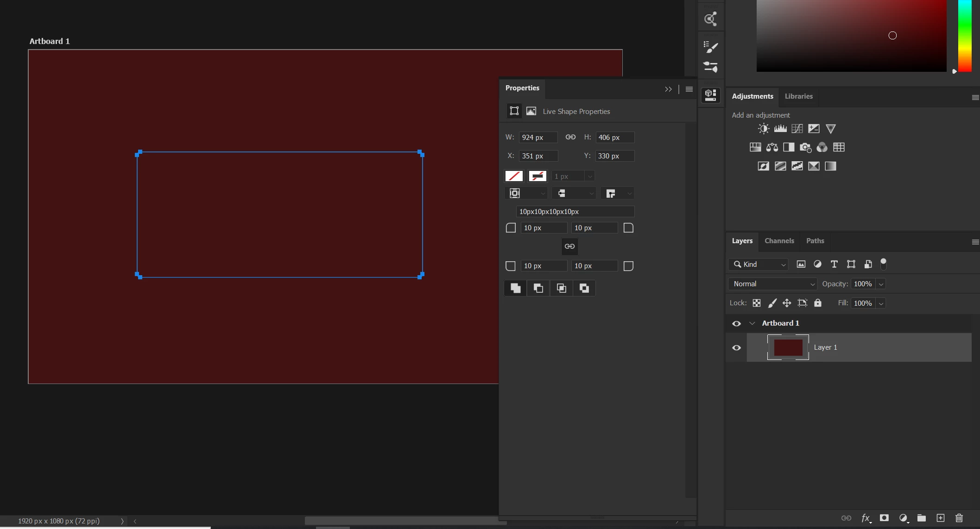
Task: Click the width W input field
Action: (537, 138)
